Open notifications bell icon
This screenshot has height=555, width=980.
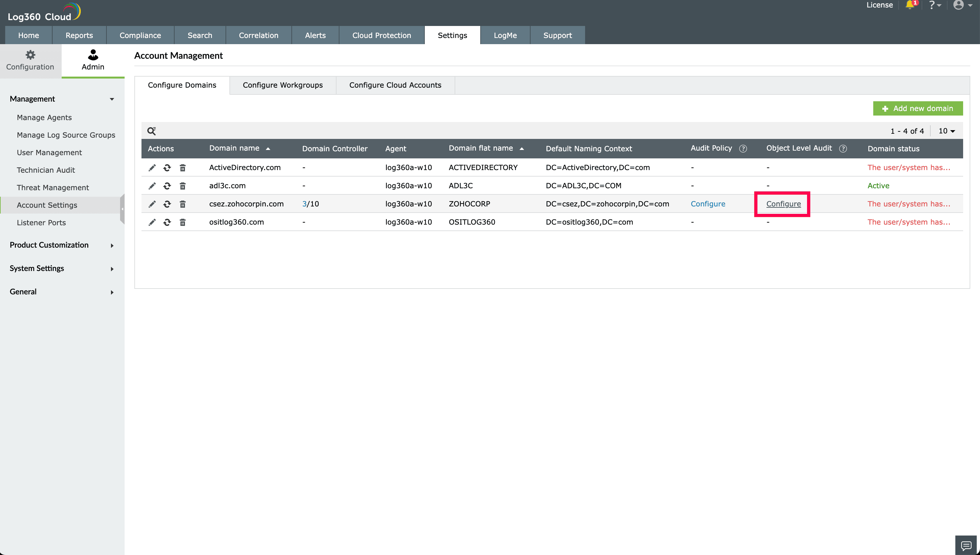coord(910,5)
